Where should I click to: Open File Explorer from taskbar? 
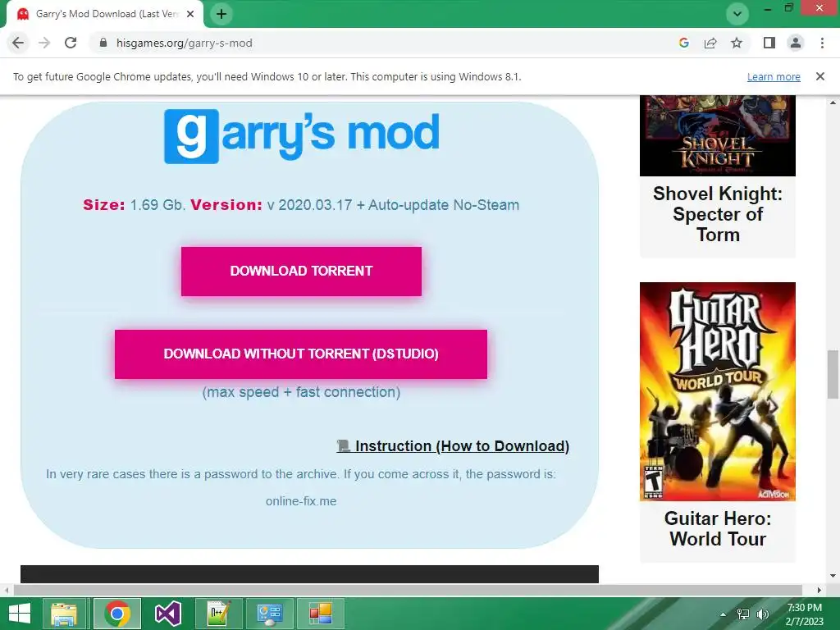(63, 614)
